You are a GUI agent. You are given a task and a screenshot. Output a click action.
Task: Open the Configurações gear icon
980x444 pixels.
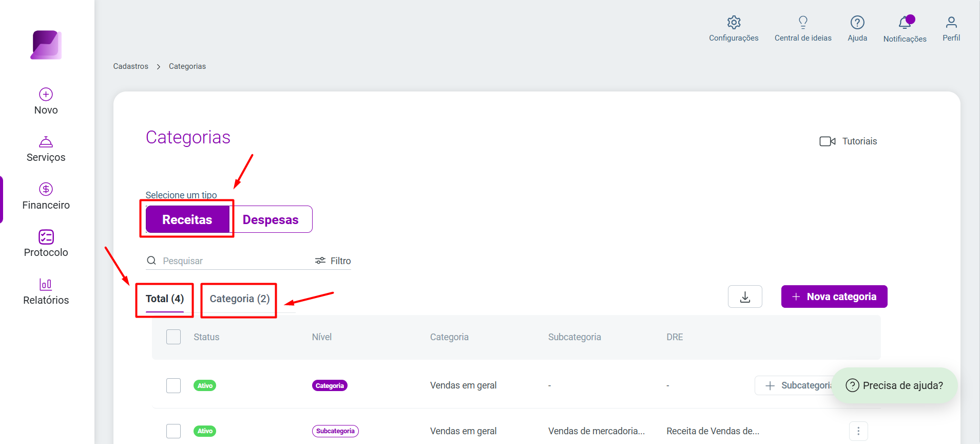pos(734,22)
